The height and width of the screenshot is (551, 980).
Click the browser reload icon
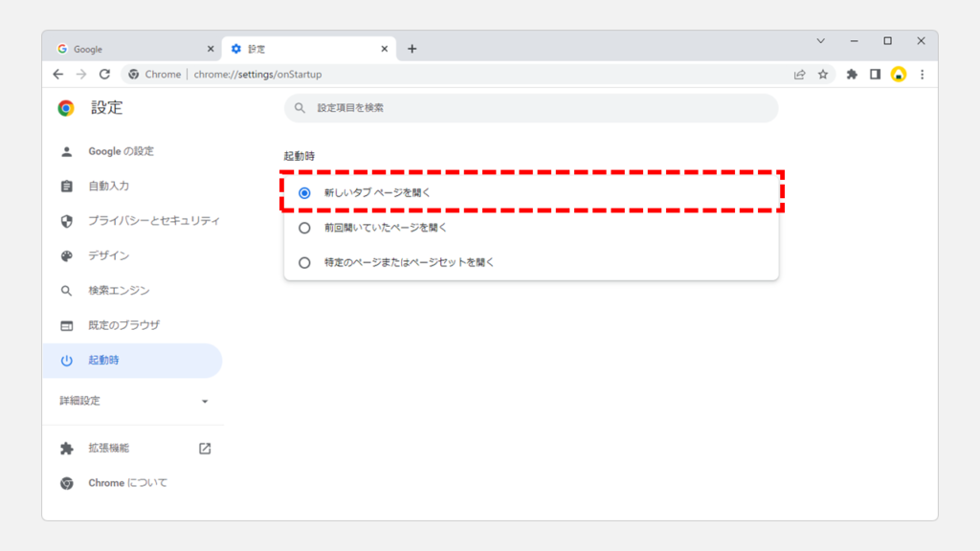pos(104,74)
